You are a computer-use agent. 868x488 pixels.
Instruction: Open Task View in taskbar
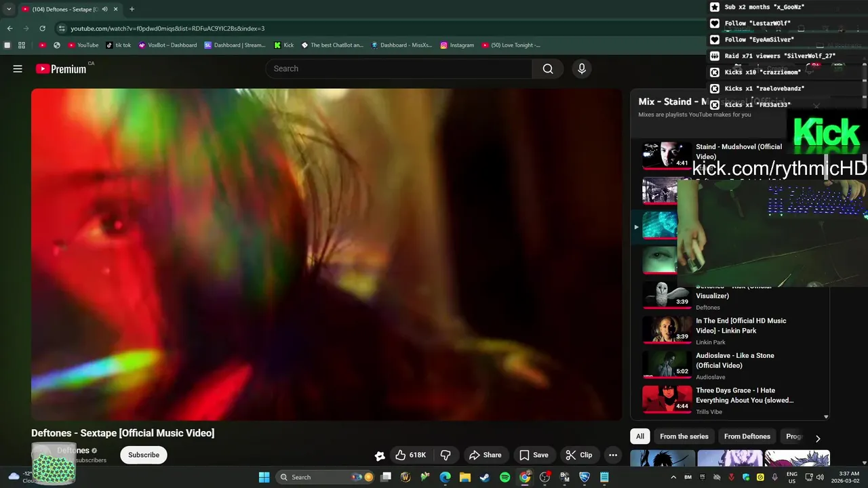coord(386,477)
